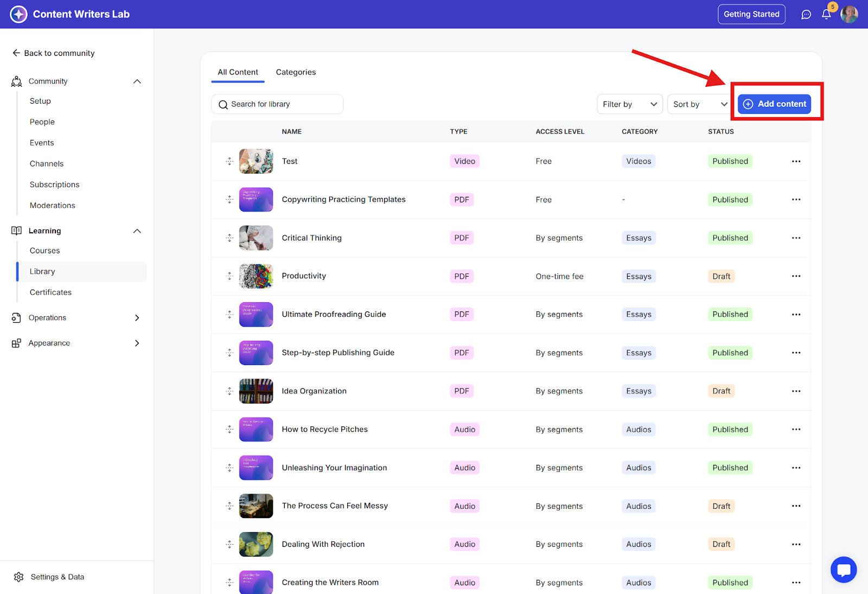The image size is (868, 594).
Task: Open the Sort by dropdown
Action: pyautogui.click(x=699, y=104)
